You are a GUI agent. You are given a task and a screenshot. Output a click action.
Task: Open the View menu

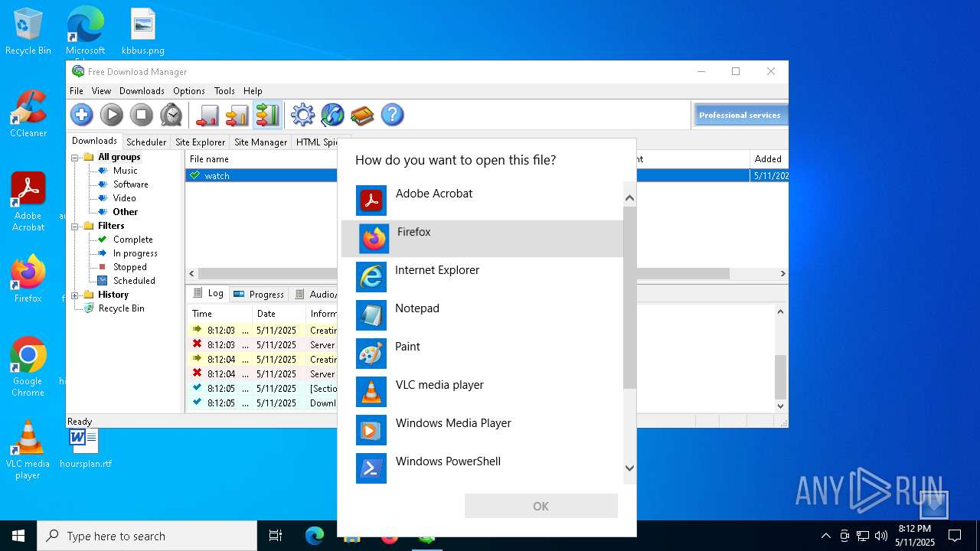pyautogui.click(x=101, y=90)
